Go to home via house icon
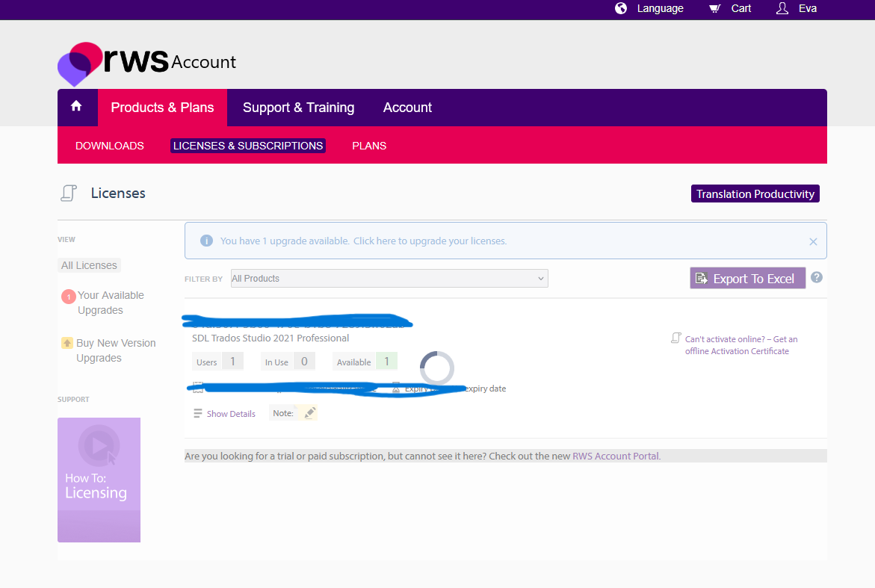Viewport: 875px width, 588px height. 76,106
